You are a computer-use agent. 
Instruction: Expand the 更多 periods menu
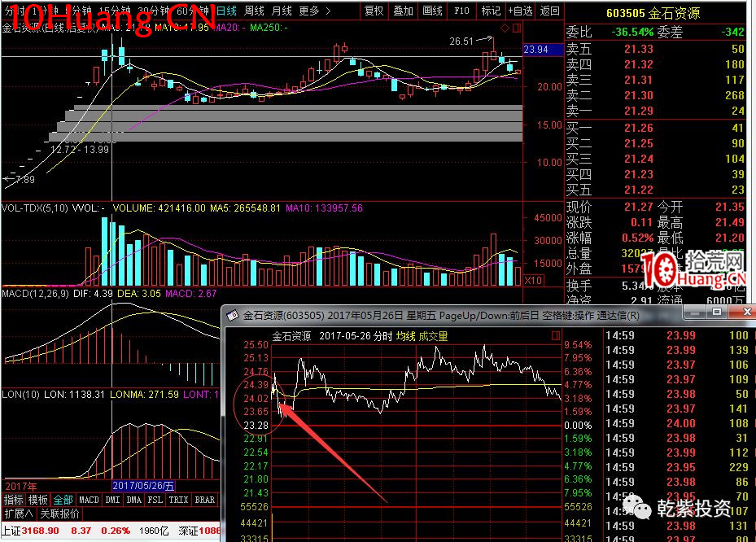coord(315,11)
